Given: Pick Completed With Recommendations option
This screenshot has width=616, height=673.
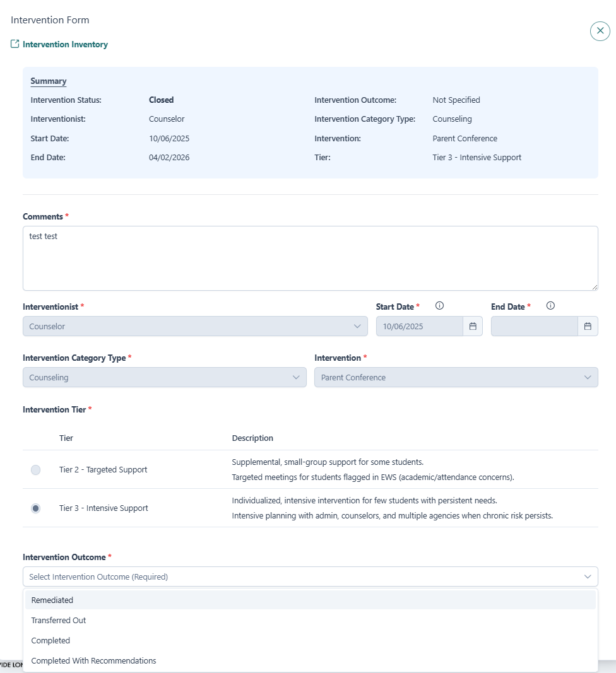Looking at the screenshot, I should click(x=93, y=660).
